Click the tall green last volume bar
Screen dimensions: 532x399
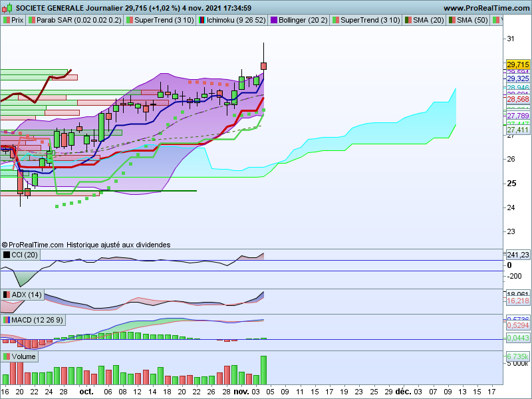[263, 370]
